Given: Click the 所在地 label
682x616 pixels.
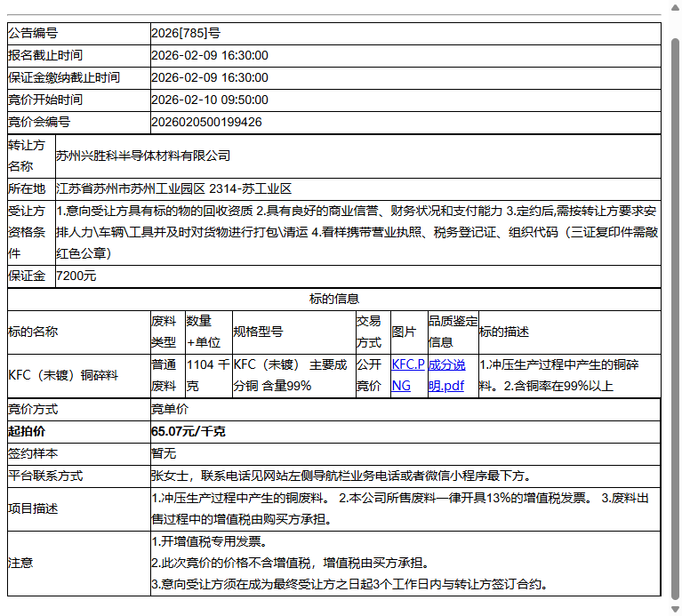Looking at the screenshot, I should click(x=27, y=189).
